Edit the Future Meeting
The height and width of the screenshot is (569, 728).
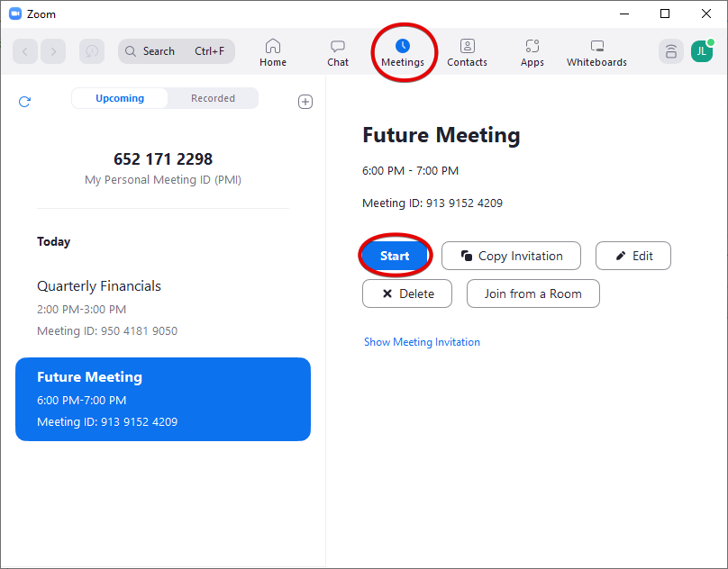click(x=632, y=256)
